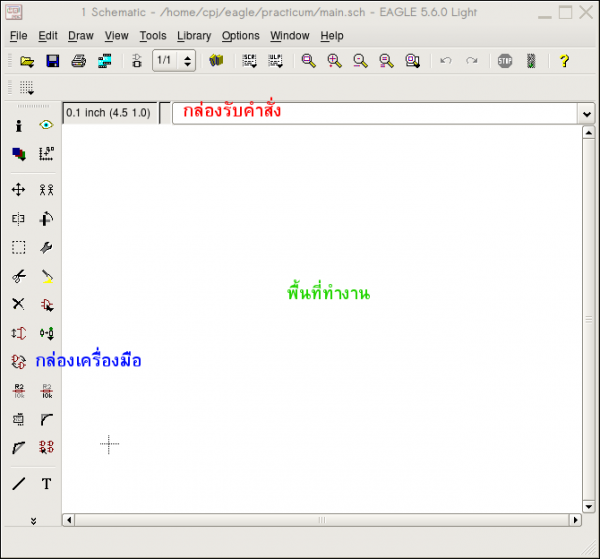600x559 pixels.
Task: Zoom to fit the drawing
Action: 309,61
